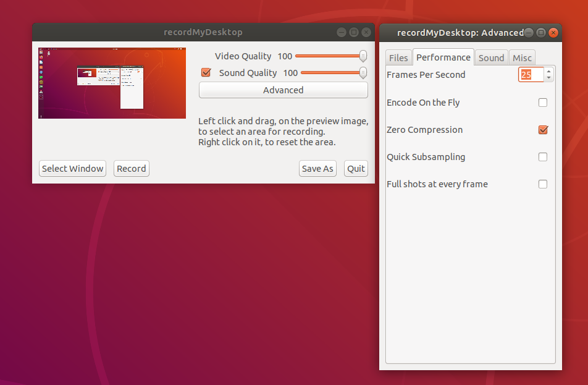Viewport: 588px width, 385px height.
Task: Open the Sound tab in Advanced window
Action: coord(491,58)
